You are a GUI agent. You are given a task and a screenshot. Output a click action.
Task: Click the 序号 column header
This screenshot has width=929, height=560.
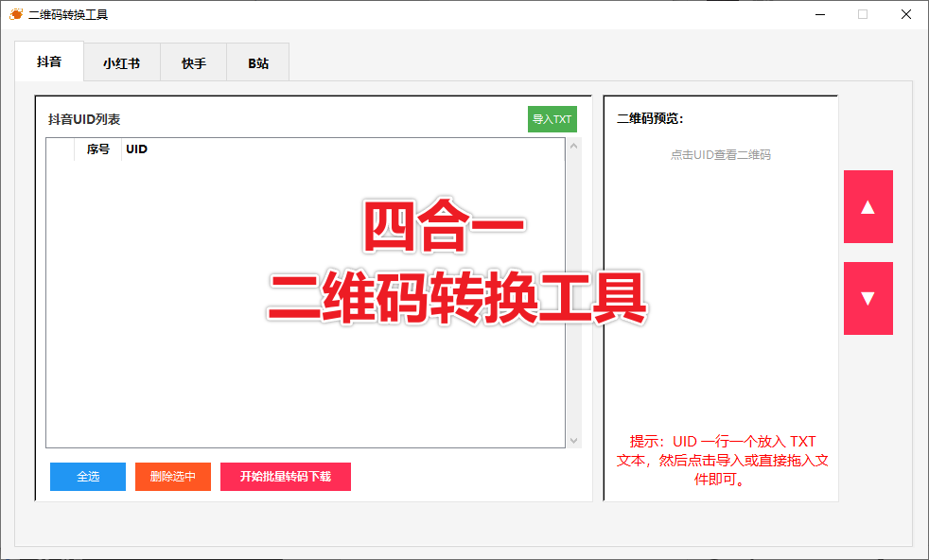click(x=96, y=149)
